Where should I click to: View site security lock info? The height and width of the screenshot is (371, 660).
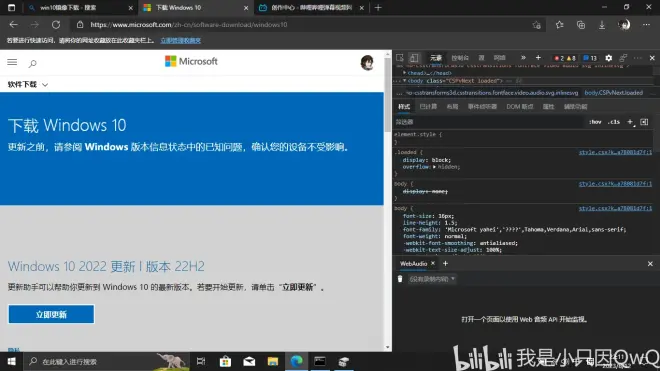pyautogui.click(x=80, y=25)
